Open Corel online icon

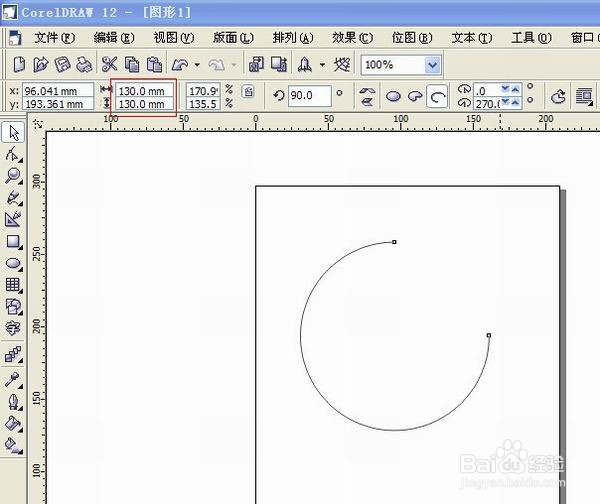[x=342, y=64]
